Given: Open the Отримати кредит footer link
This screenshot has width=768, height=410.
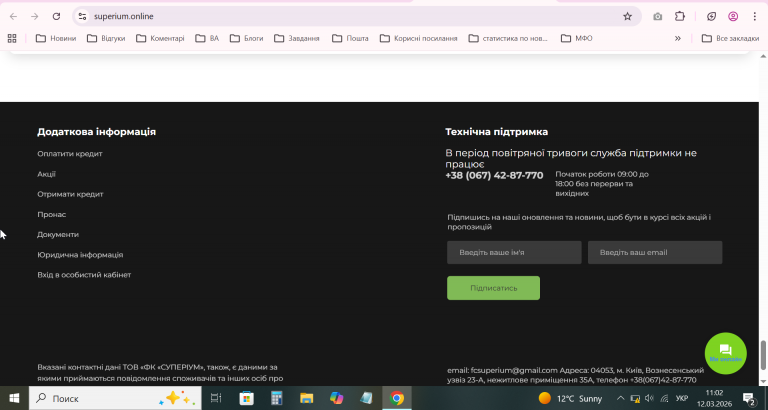Looking at the screenshot, I should point(70,194).
